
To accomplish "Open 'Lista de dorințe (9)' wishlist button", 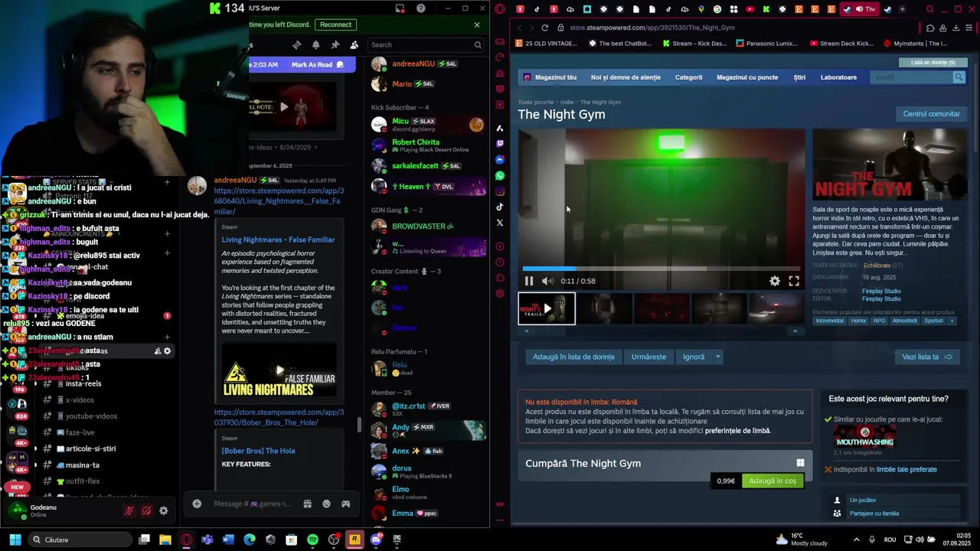I will click(933, 63).
